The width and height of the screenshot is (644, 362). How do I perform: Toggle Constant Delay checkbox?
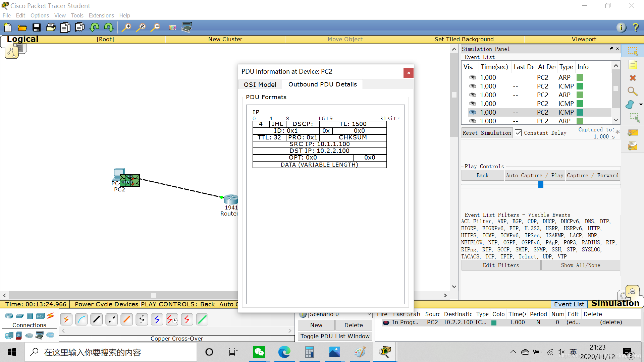pyautogui.click(x=518, y=133)
